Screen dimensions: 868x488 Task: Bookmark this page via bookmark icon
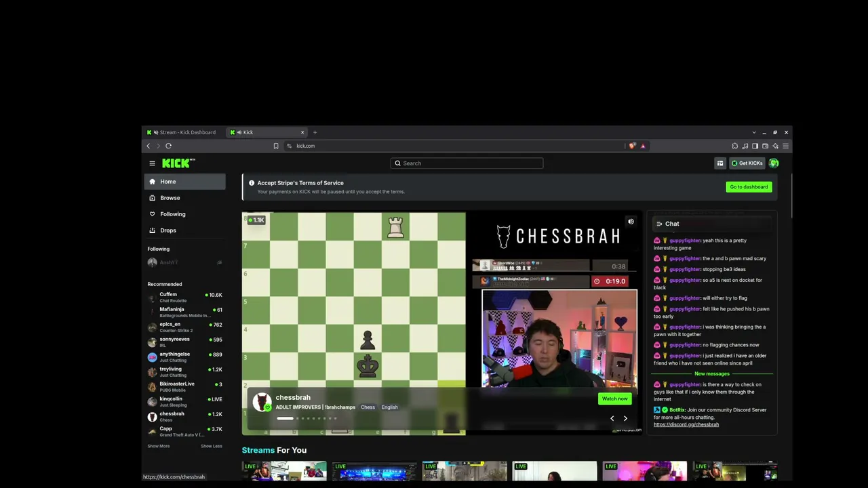pyautogui.click(x=276, y=146)
